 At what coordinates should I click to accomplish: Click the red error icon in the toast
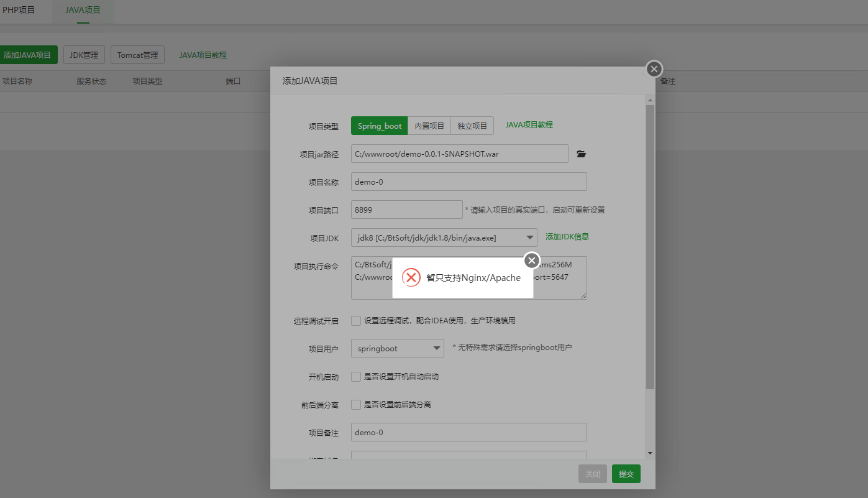click(411, 277)
